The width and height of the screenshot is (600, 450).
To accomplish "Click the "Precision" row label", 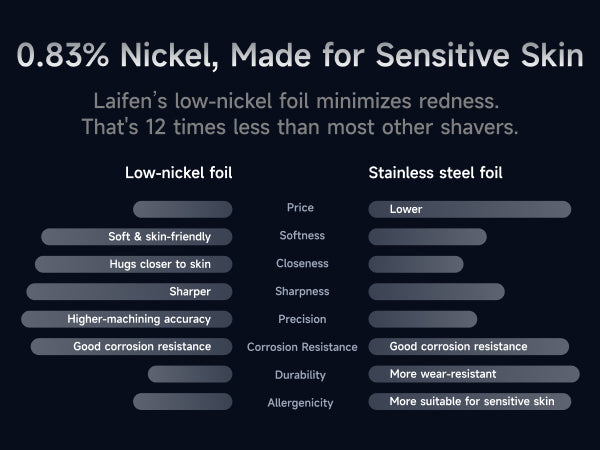I will tap(300, 319).
